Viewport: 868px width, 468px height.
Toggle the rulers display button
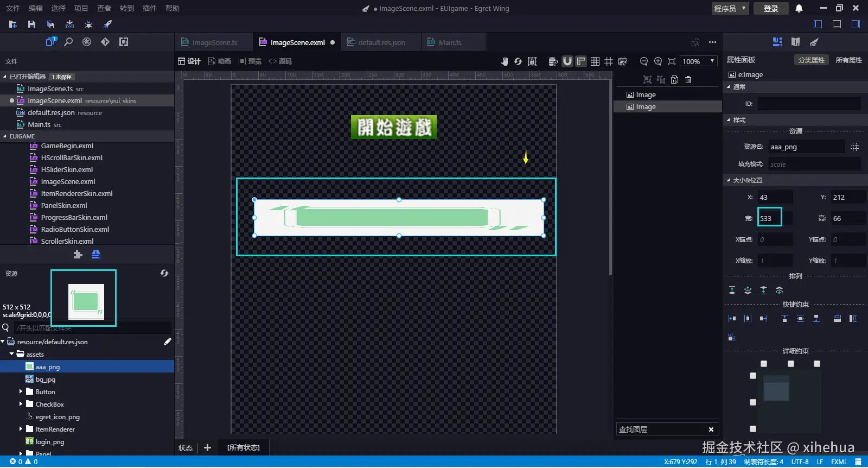pyautogui.click(x=581, y=61)
